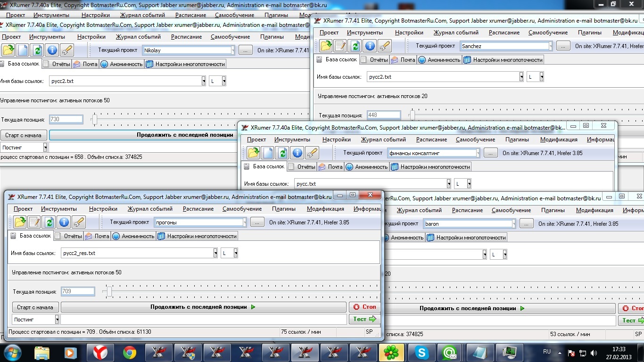Open Самообучение menu in финансы консалтинг window
The width and height of the screenshot is (644, 362).
coord(476,140)
